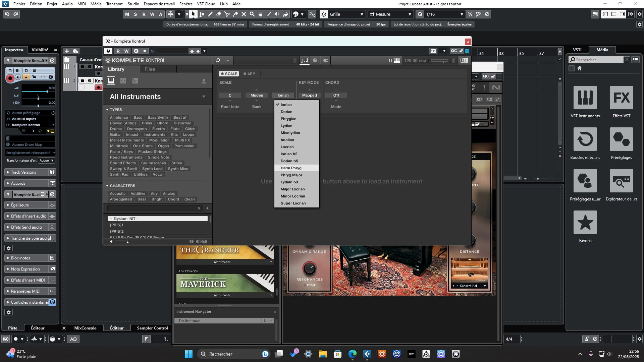This screenshot has height=362, width=644.
Task: Click the Redo arrow icon
Action: pos(16,14)
